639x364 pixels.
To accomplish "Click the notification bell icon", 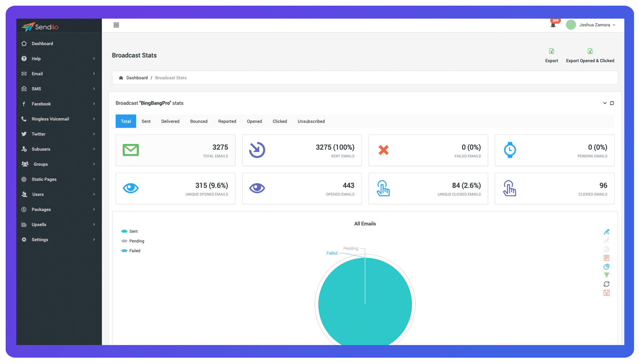I will (x=553, y=25).
